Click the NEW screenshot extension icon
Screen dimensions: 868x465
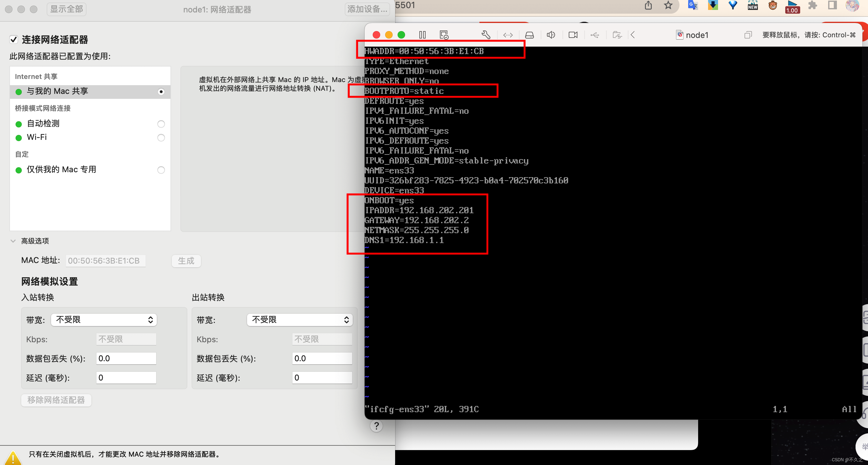(753, 5)
